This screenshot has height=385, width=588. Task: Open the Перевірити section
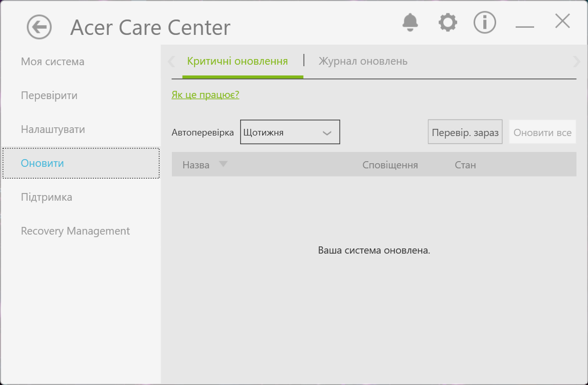[x=49, y=95]
